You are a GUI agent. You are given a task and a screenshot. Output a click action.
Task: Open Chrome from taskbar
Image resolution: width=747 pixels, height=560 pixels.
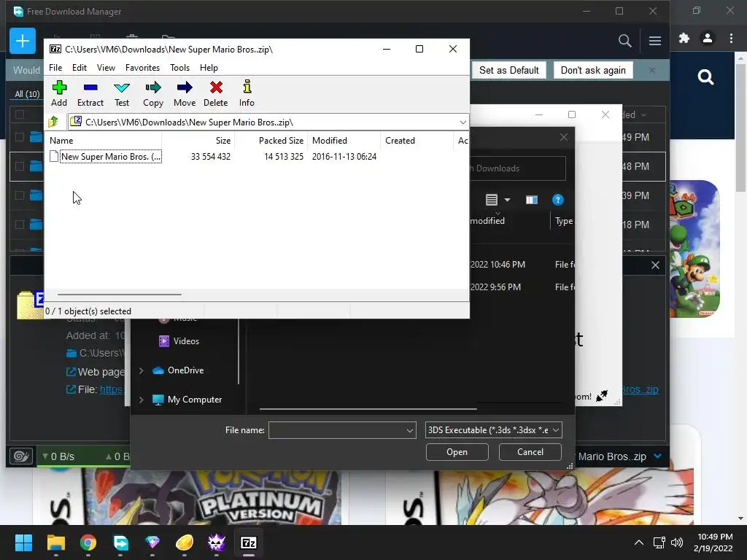[x=88, y=542]
